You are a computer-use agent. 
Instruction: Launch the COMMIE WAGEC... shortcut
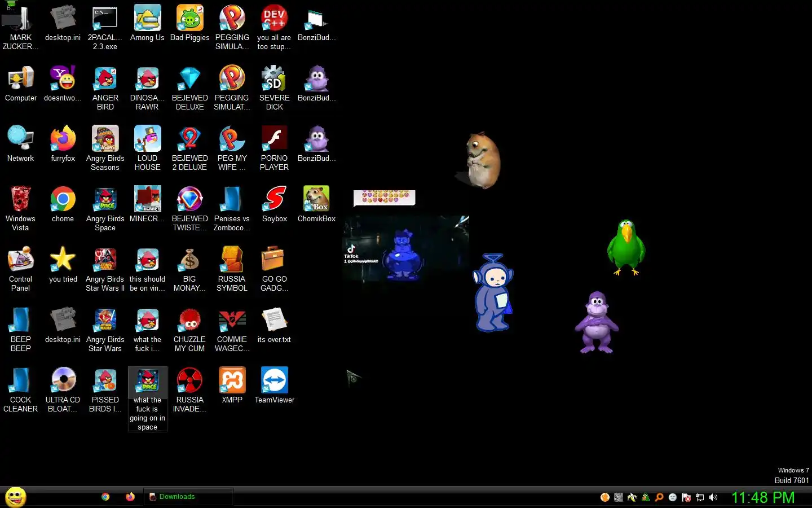click(x=232, y=330)
